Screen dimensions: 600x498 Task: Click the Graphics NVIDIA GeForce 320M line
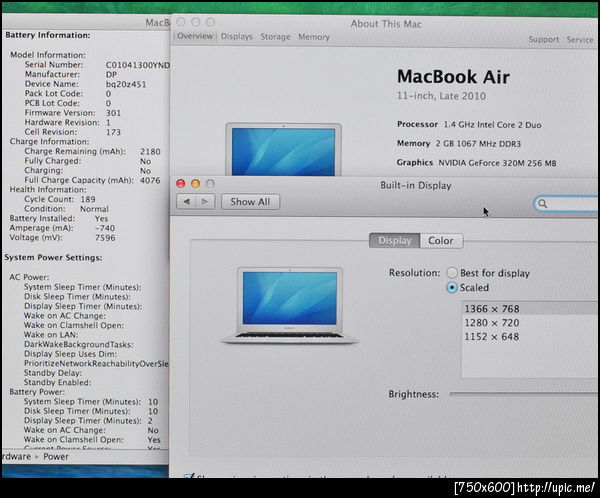click(476, 163)
